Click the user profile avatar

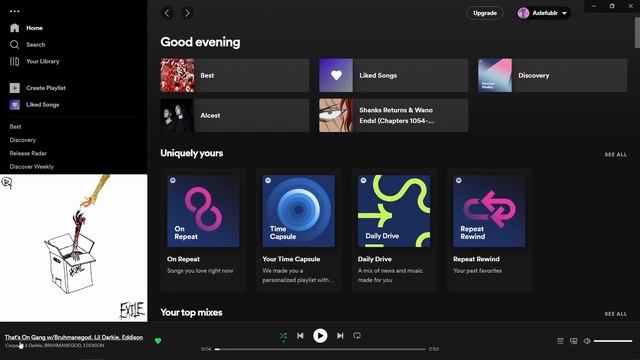point(523,13)
